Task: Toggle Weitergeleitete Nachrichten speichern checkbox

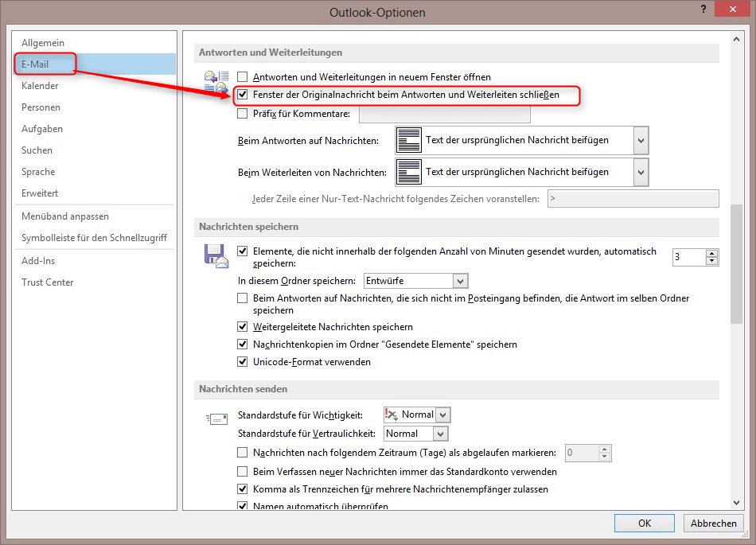Action: coord(243,327)
